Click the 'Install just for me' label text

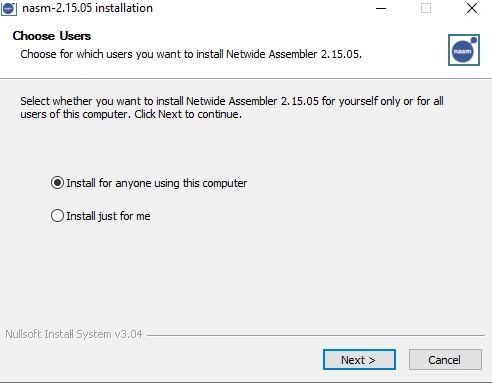(x=108, y=216)
